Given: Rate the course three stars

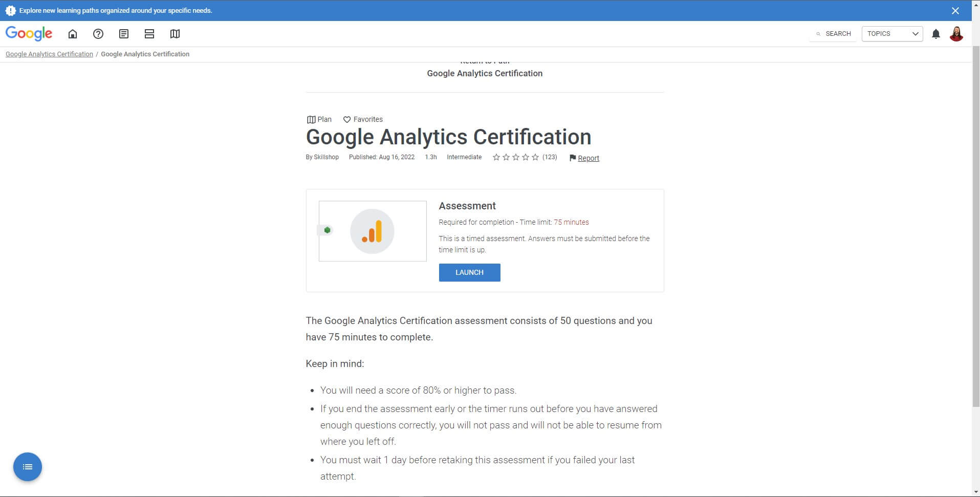Looking at the screenshot, I should tap(515, 157).
